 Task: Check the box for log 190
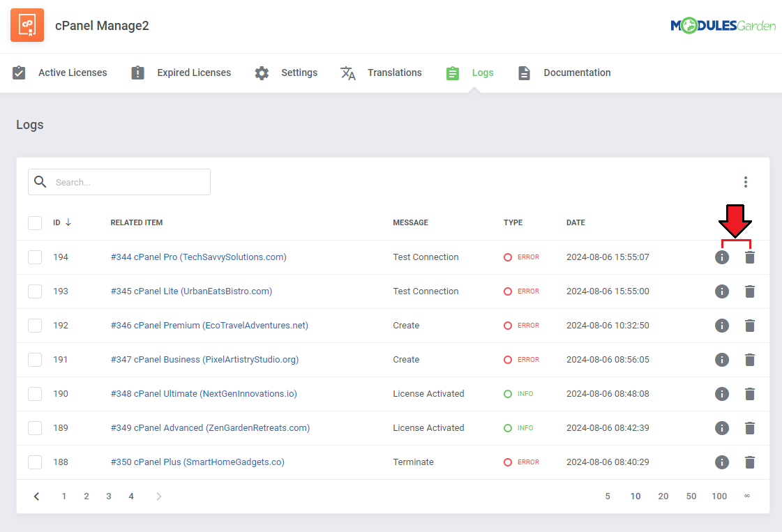coord(35,394)
